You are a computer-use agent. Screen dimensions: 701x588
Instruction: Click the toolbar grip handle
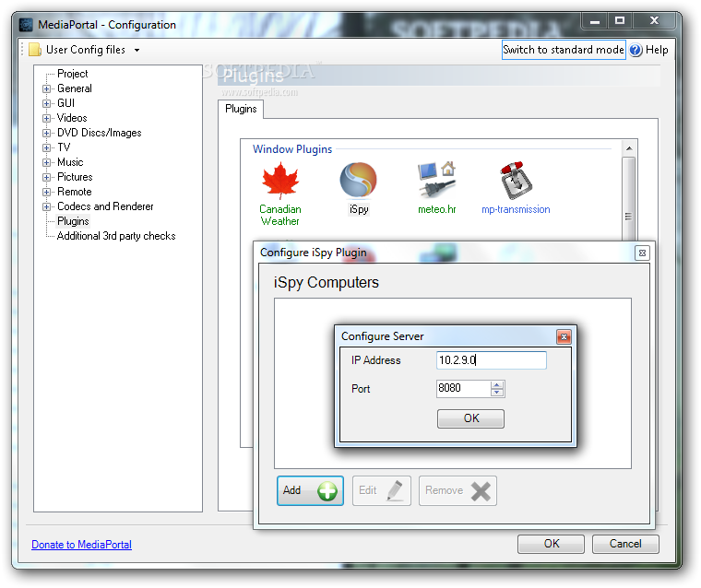(22, 50)
